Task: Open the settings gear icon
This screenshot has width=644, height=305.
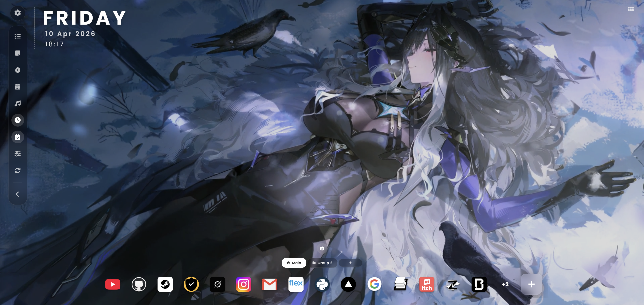Action: tap(17, 13)
